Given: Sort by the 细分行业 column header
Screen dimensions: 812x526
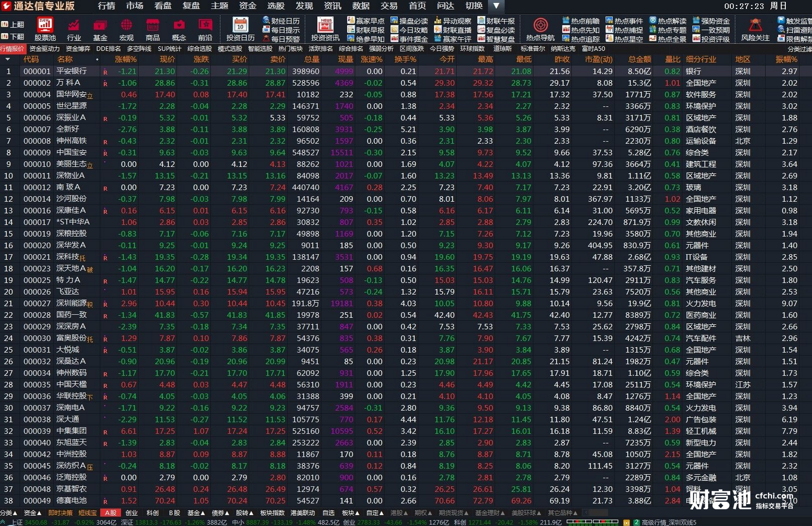Looking at the screenshot, I should point(701,59).
